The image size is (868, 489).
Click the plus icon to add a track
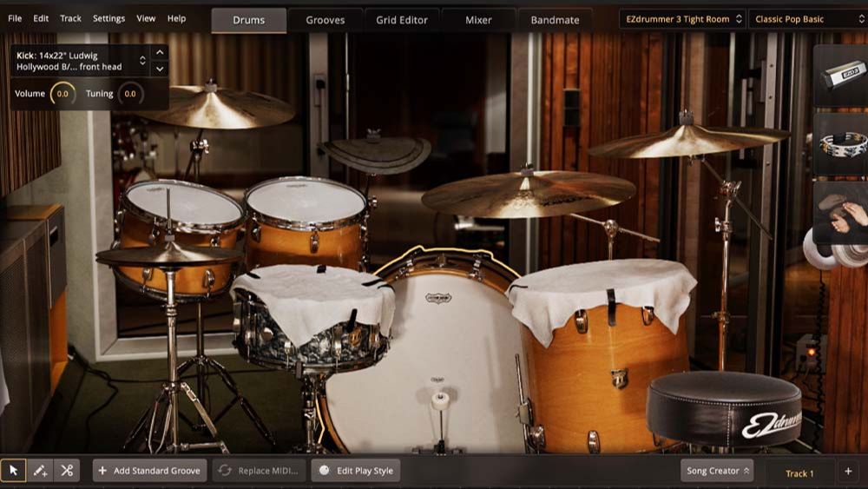point(848,472)
